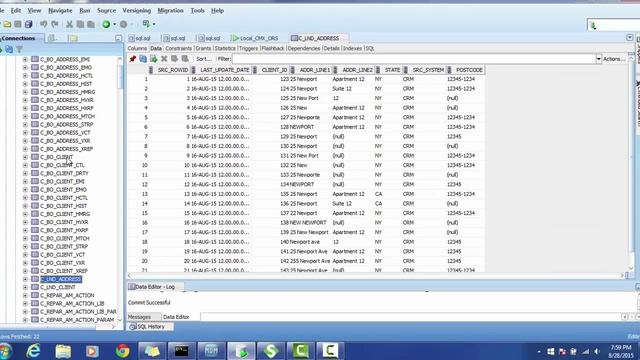640x360 pixels.
Task: Click the green Back navigation button
Action: [x=106, y=24]
